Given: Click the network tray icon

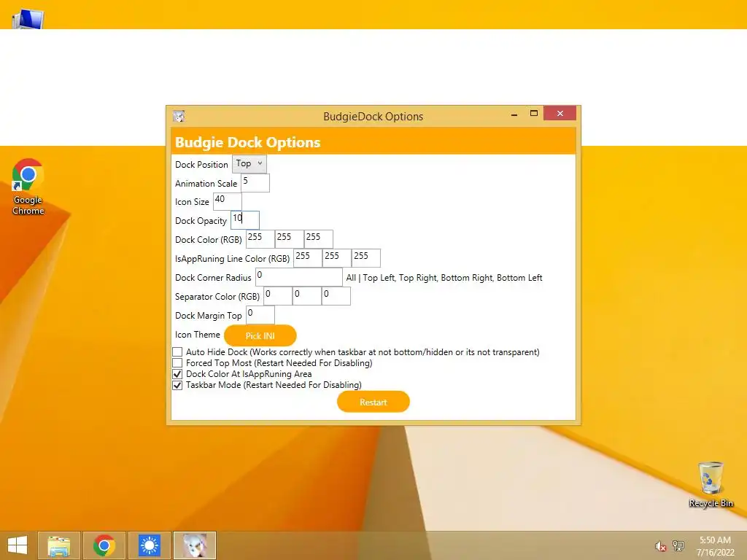Looking at the screenshot, I should [678, 545].
